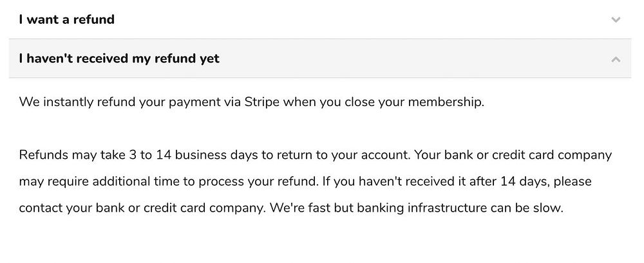Click the sentence about instantly refunding your payment

[x=251, y=102]
